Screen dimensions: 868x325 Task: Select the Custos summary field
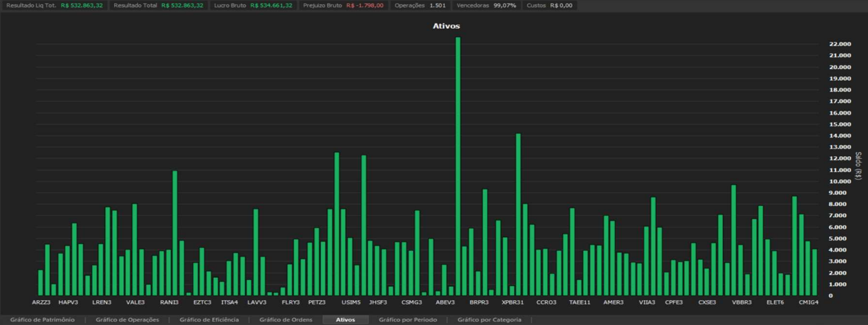(x=549, y=6)
